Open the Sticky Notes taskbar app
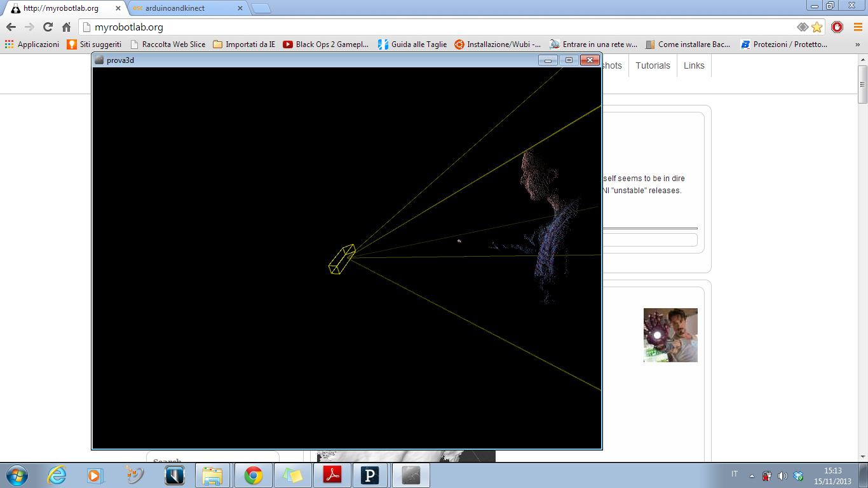Viewport: 868px width, 488px height. pos(293,475)
